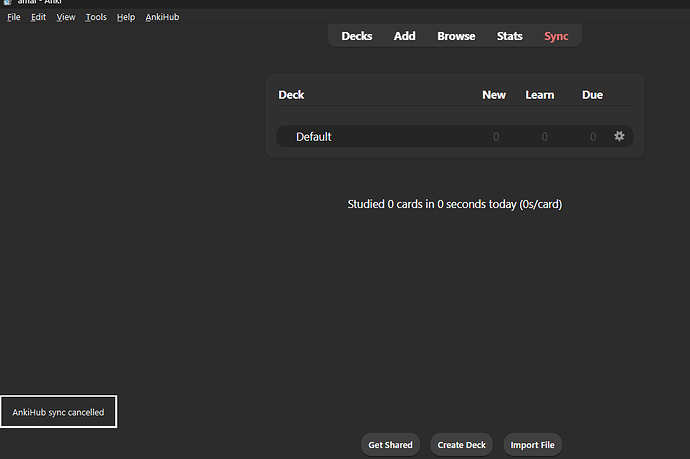Dismiss the AnkiHub sync cancelled notification
690x459 pixels.
(58, 412)
